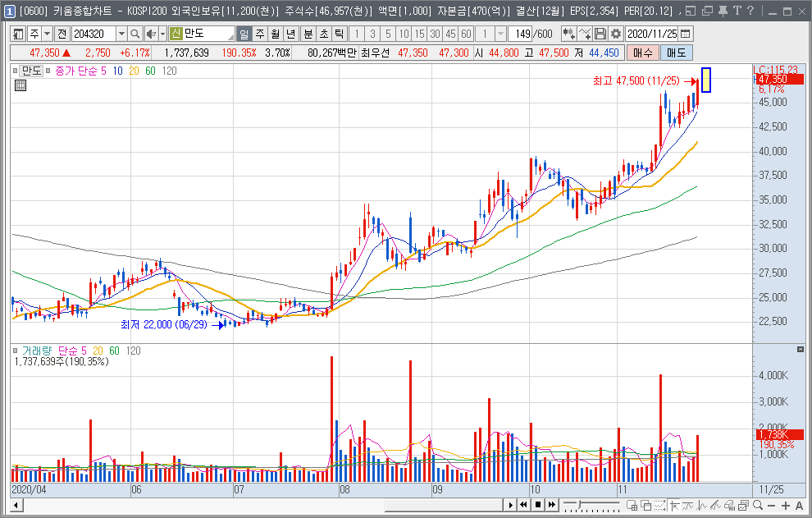Click the A auto-fit icon

799,505
